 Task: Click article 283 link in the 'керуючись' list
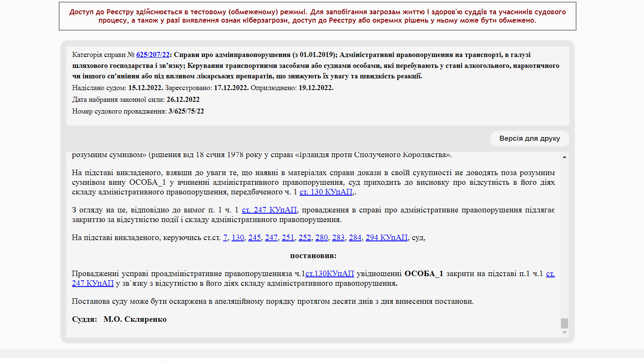[x=338, y=238]
